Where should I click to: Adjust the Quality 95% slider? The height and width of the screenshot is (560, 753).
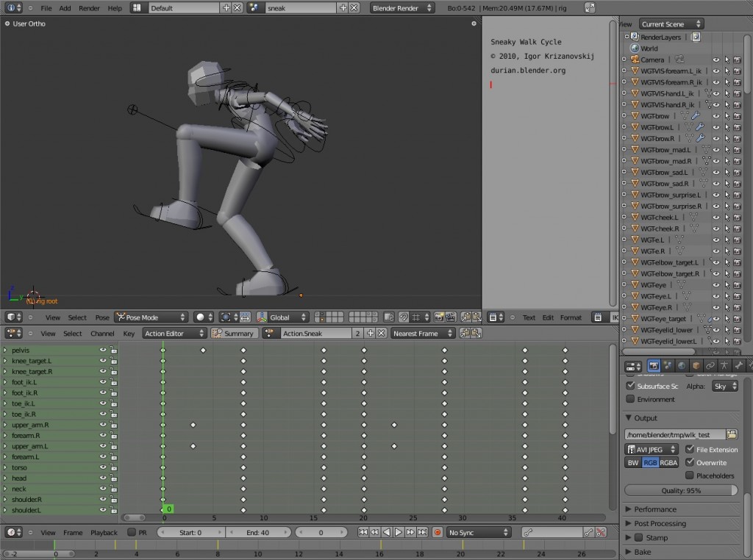(x=681, y=489)
